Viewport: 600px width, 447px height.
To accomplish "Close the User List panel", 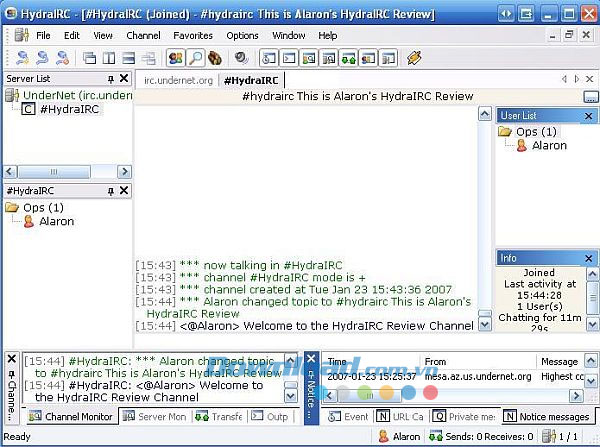I will tap(589, 116).
